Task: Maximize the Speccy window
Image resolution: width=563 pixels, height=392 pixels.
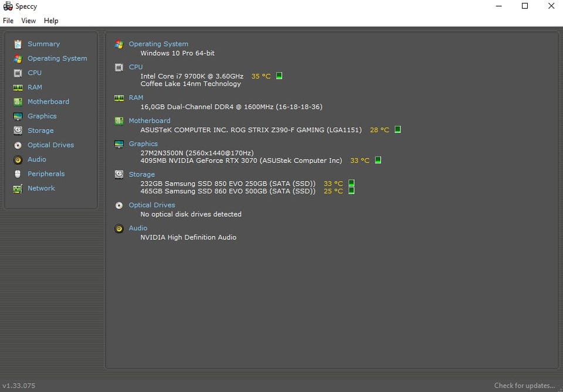Action: (524, 6)
